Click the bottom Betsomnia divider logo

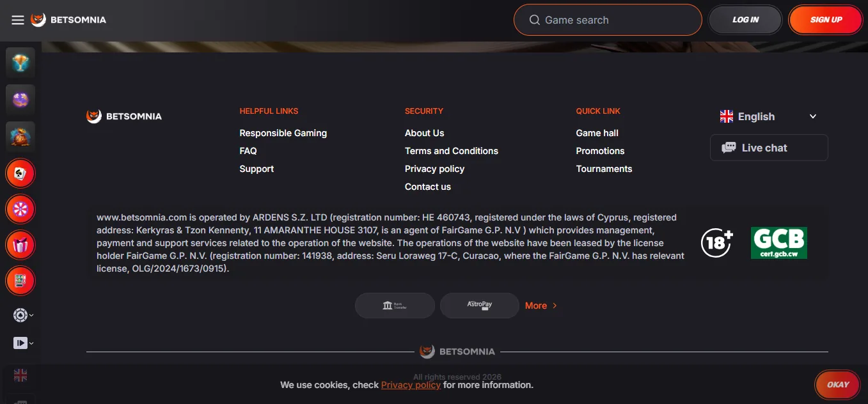click(x=457, y=352)
